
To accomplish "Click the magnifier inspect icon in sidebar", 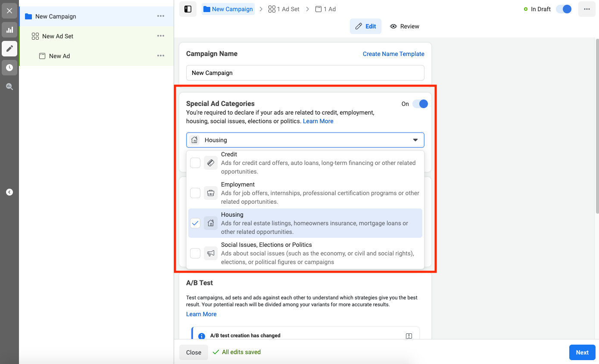I will (x=9, y=87).
